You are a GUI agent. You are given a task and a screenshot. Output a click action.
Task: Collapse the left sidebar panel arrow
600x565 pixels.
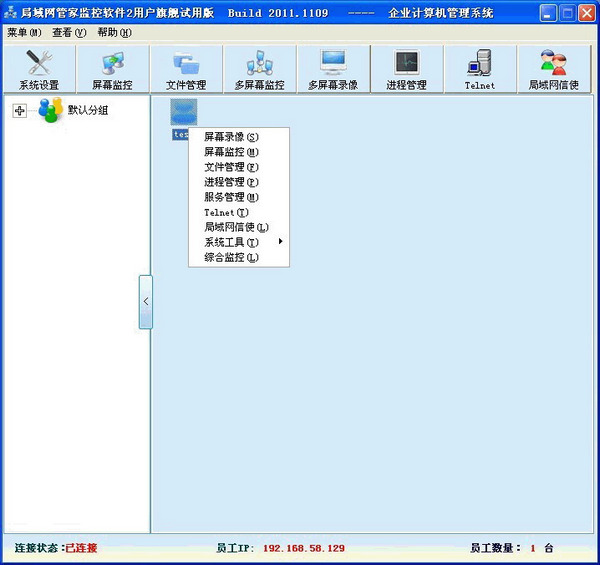click(x=145, y=301)
